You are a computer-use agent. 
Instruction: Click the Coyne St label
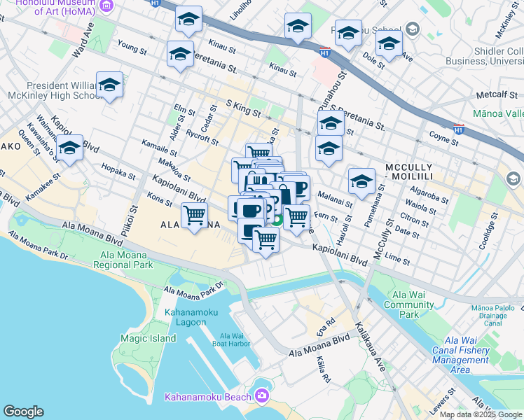(x=443, y=138)
